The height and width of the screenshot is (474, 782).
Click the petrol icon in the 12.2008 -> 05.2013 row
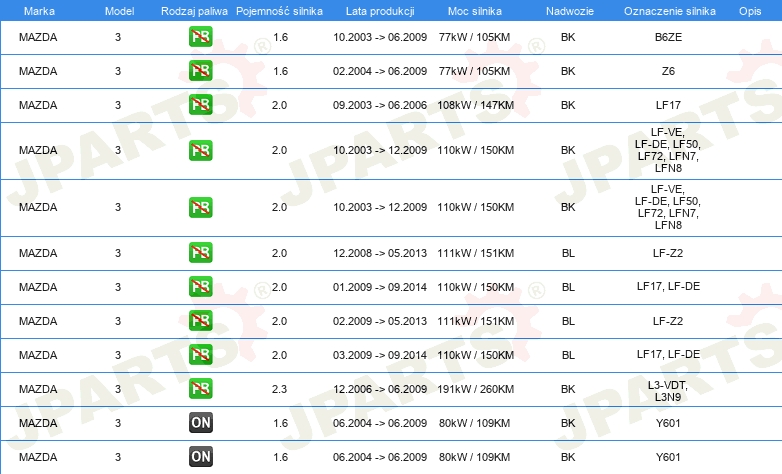tap(200, 253)
